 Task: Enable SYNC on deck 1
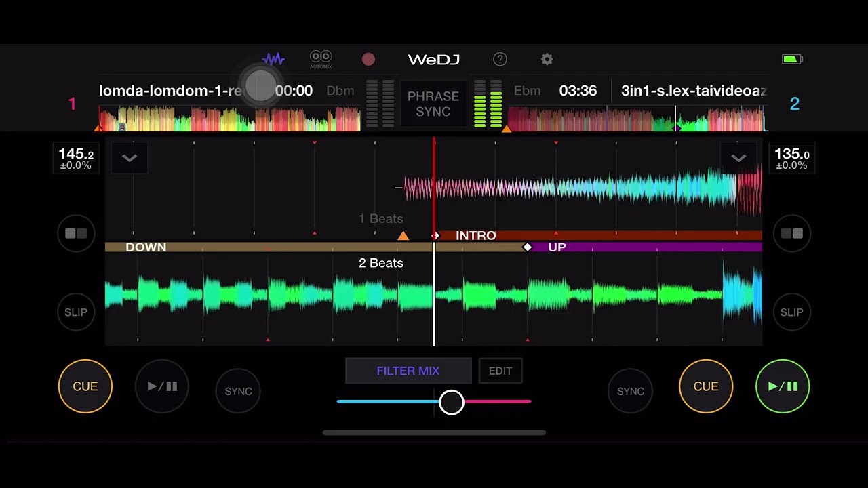(238, 391)
